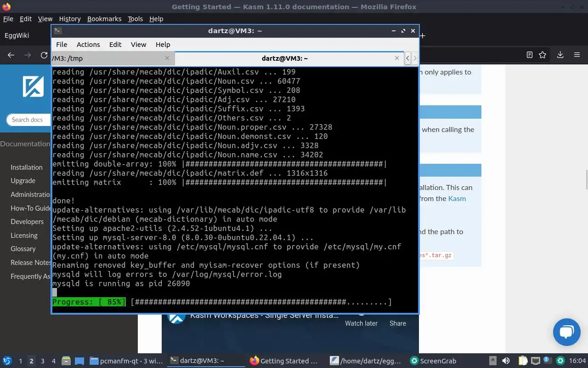Click terminal line 'mysqld is running as pid 26090'
The width and height of the screenshot is (588, 368).
[121, 284]
